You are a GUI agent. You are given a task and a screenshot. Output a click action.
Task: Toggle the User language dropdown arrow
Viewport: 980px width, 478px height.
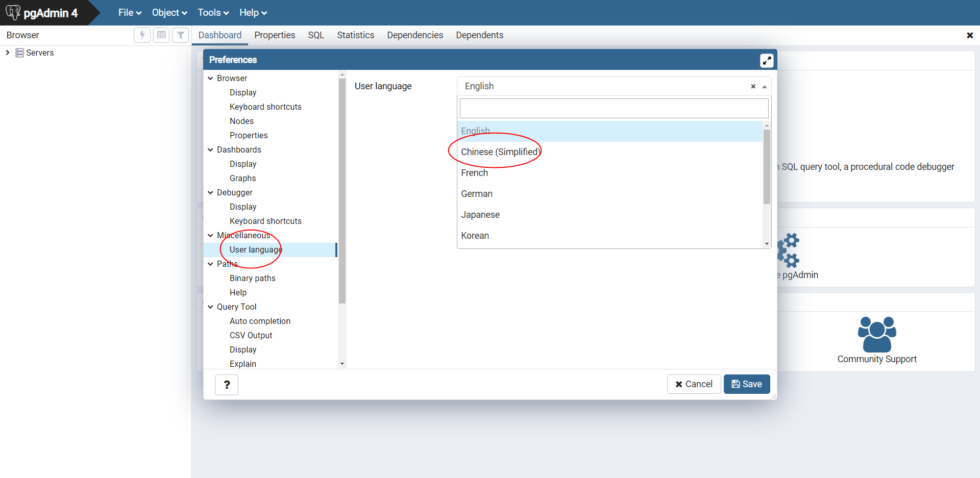pyautogui.click(x=765, y=87)
